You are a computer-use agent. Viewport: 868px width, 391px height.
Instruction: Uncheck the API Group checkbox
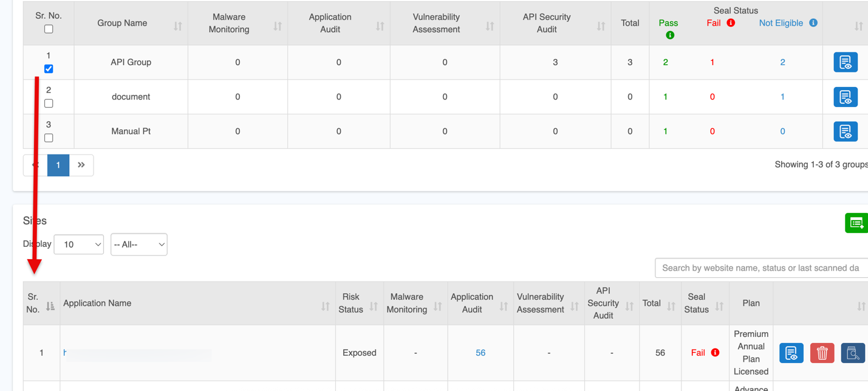coord(49,69)
